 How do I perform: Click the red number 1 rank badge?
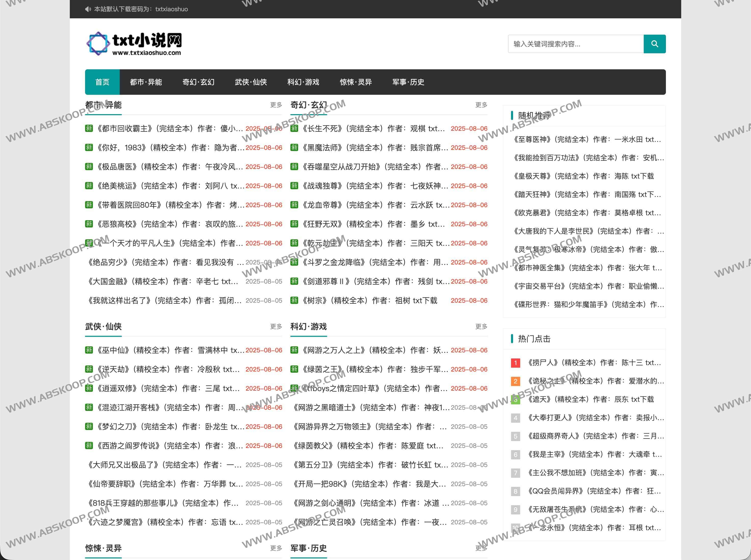515,363
